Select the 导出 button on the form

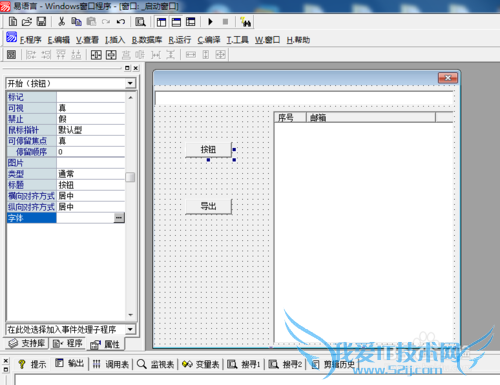click(x=208, y=206)
